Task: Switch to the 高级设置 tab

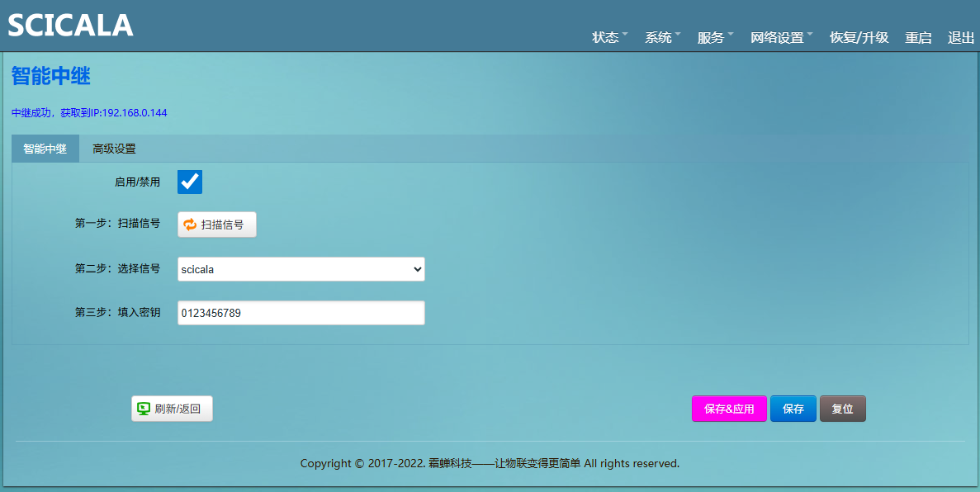Action: click(114, 149)
